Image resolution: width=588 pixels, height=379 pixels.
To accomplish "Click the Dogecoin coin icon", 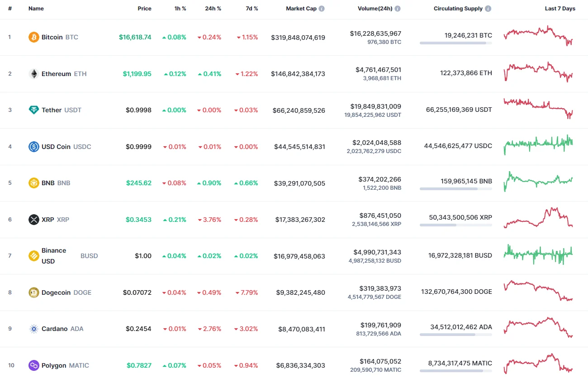I will [x=33, y=293].
